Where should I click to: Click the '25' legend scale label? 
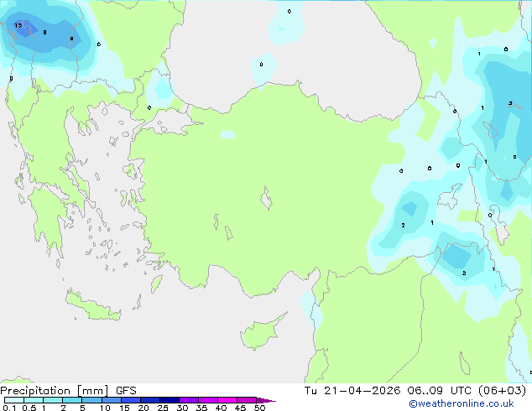coord(163,408)
